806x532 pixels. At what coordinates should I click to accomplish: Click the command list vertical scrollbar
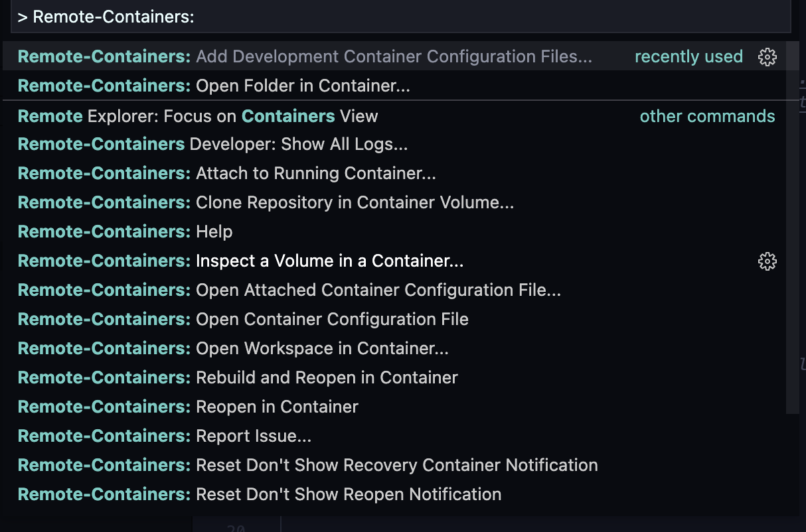793,232
